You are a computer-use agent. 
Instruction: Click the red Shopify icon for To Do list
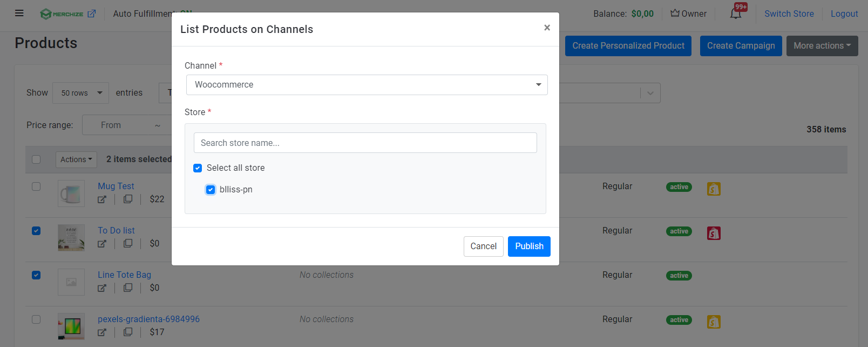pyautogui.click(x=714, y=233)
